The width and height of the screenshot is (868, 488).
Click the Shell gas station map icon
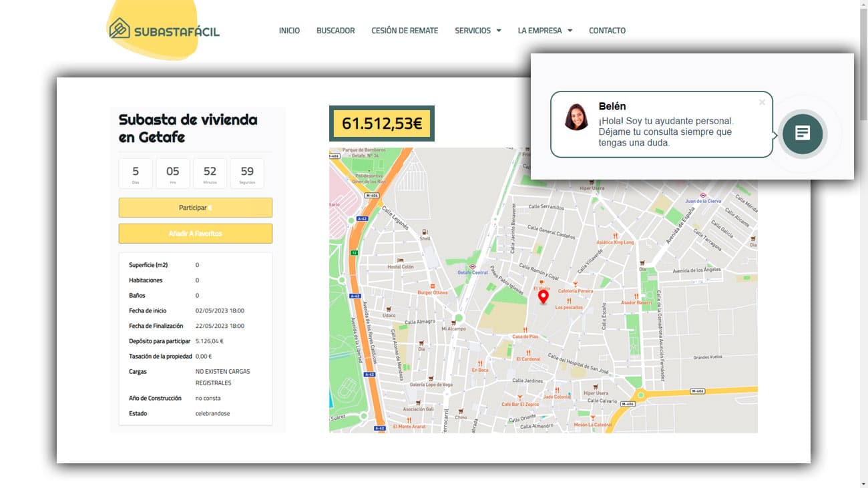click(425, 232)
